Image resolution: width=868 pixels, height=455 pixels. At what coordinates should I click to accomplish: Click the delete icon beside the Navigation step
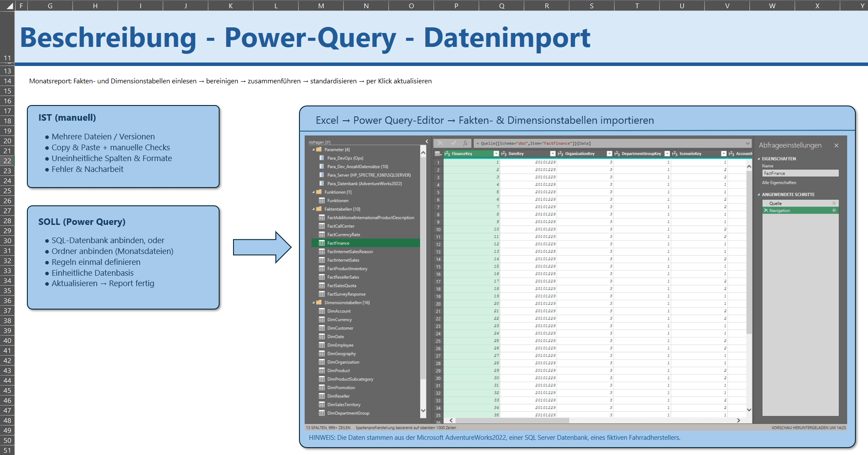766,210
